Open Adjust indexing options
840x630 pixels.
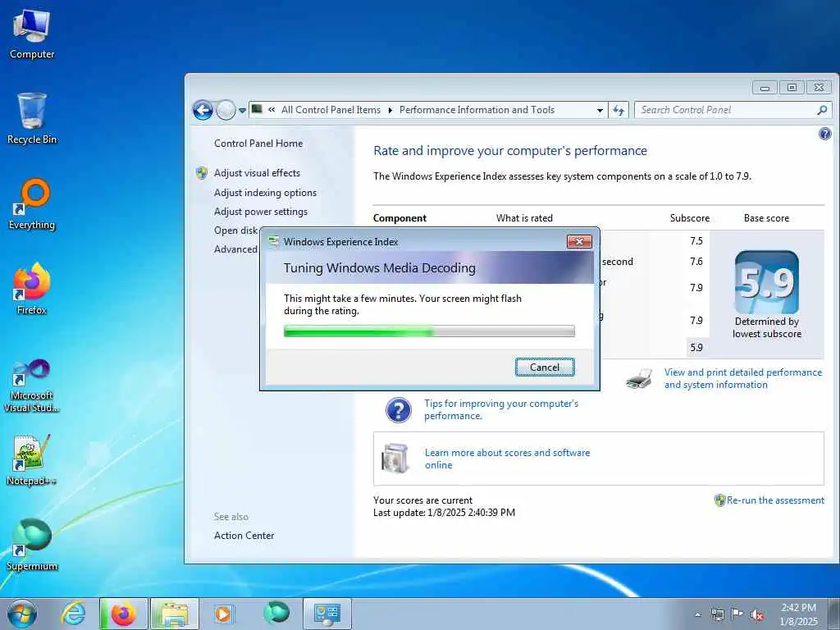point(265,193)
